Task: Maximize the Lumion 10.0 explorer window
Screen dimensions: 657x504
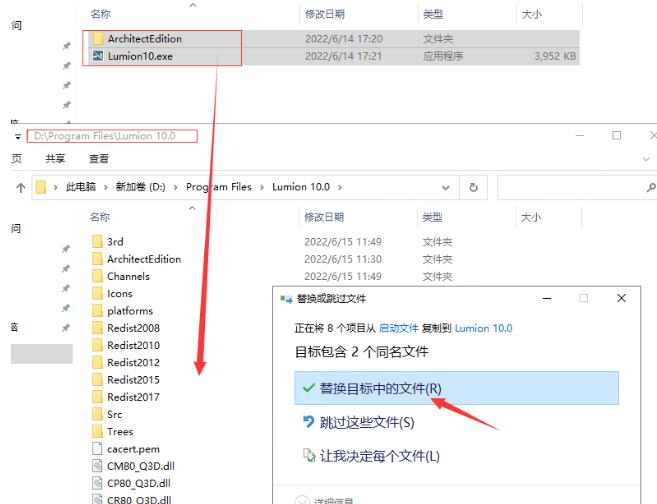Action: click(616, 135)
